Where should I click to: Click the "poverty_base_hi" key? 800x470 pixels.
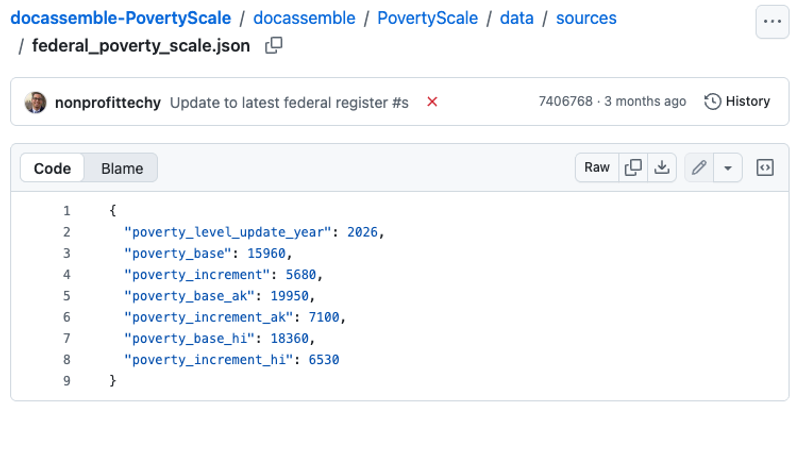click(x=189, y=338)
